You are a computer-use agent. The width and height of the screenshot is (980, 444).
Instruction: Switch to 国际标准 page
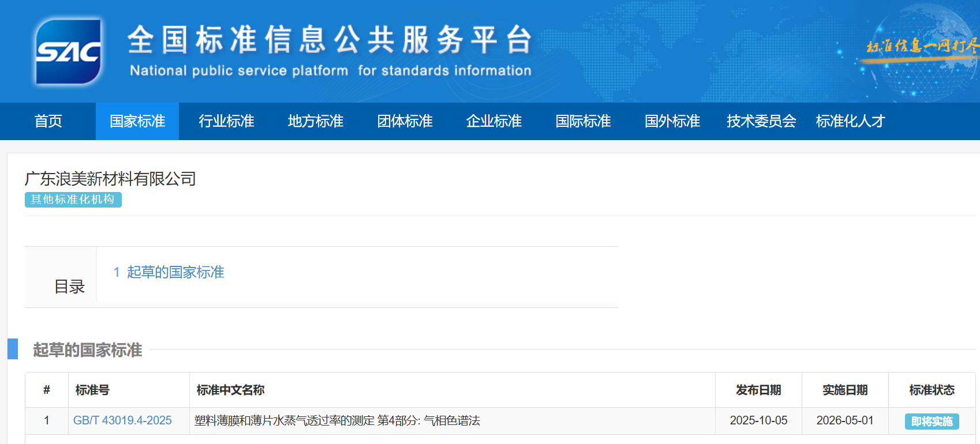tap(583, 121)
